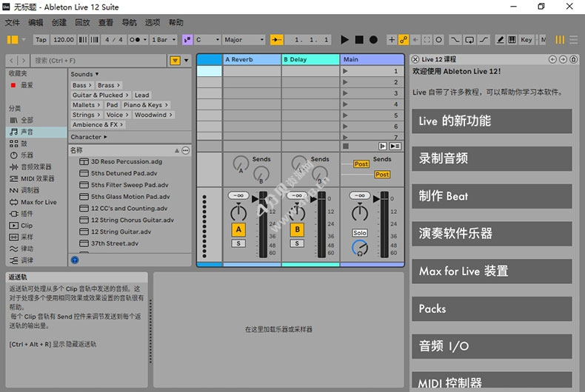Select the Max for Live browser category
This screenshot has height=392, width=585.
(38, 202)
